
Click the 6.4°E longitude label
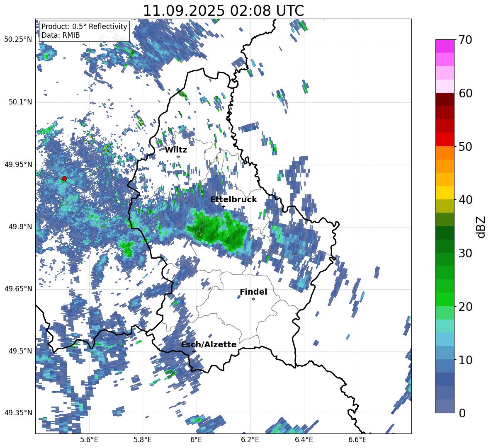(304, 440)
